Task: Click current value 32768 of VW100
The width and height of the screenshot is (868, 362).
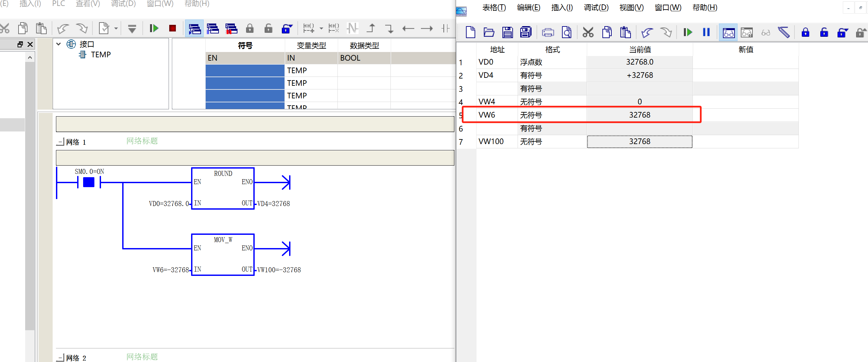Action: [x=639, y=141]
